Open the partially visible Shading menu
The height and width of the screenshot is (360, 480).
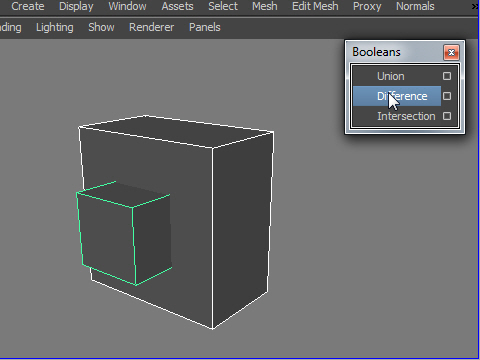pos(11,27)
